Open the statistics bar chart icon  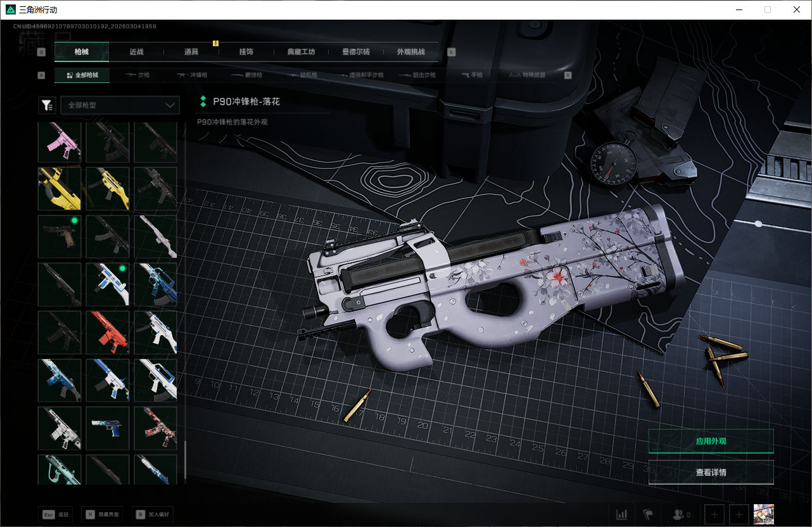[622, 514]
